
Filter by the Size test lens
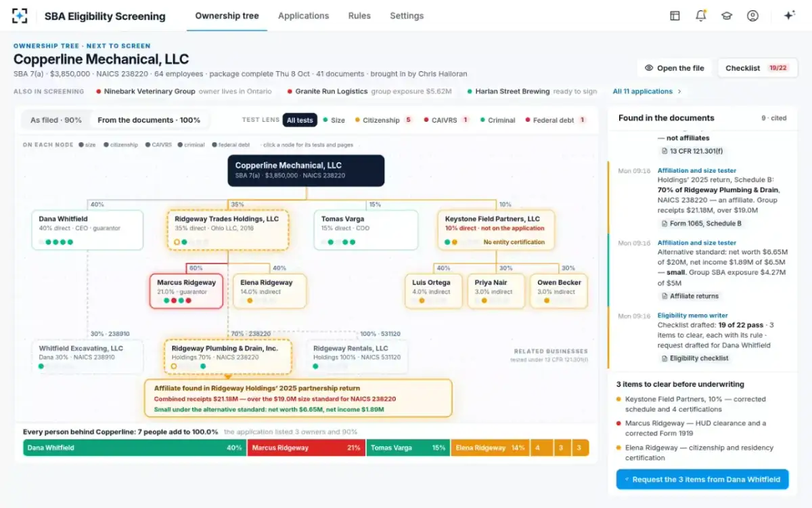coord(334,120)
